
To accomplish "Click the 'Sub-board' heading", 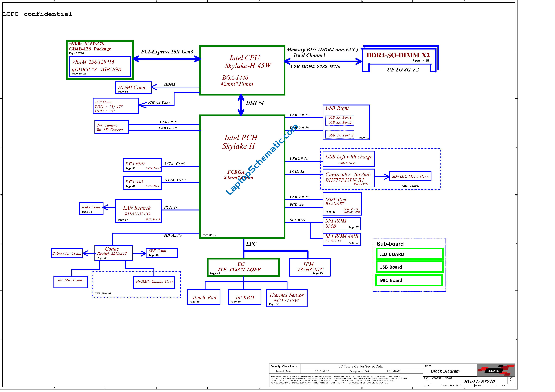I will click(x=390, y=244).
